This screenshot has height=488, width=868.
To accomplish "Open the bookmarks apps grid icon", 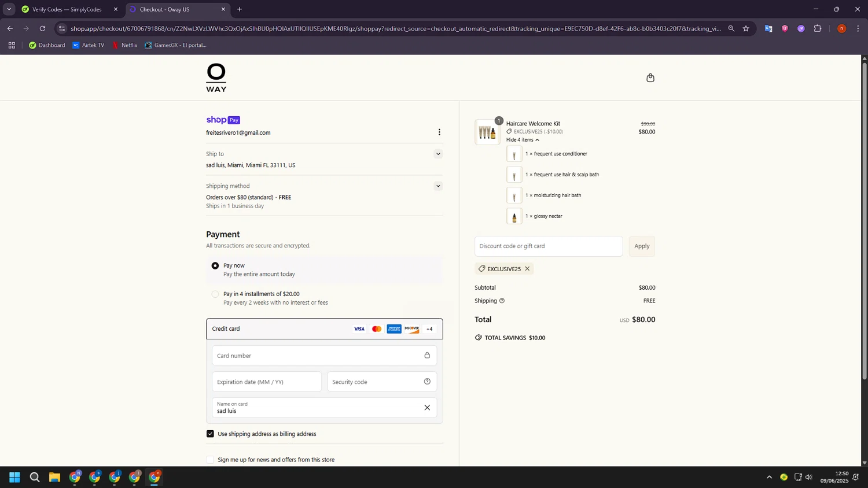I will 12,45.
